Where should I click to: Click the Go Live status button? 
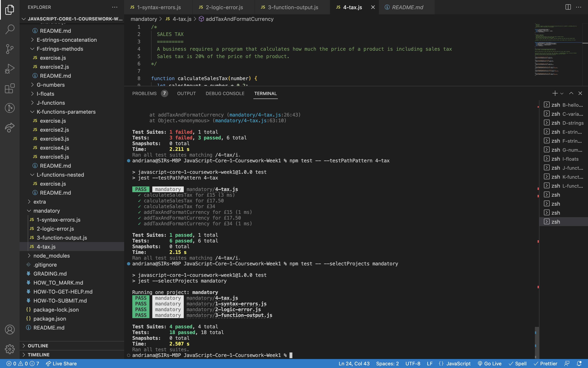490,364
